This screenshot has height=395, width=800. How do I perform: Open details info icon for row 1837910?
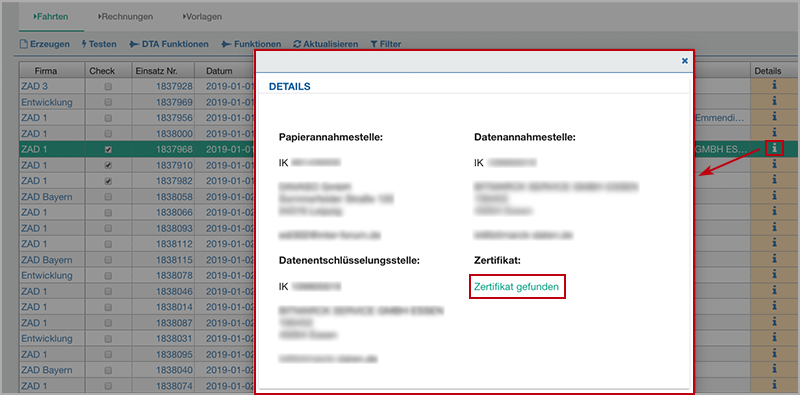pos(774,165)
